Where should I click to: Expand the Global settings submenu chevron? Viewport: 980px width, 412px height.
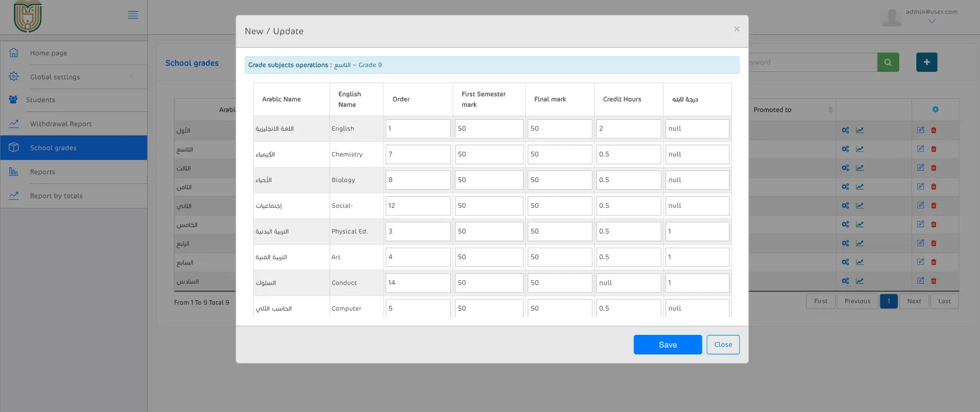132,77
